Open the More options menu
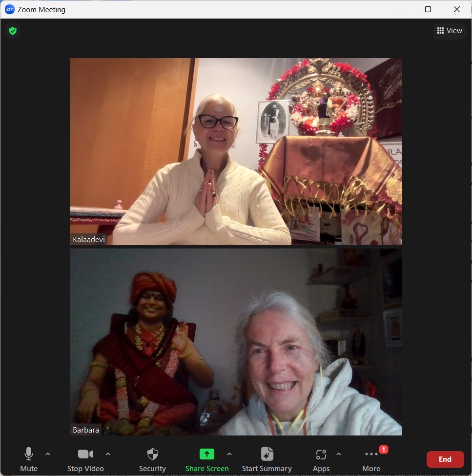 [x=371, y=459]
